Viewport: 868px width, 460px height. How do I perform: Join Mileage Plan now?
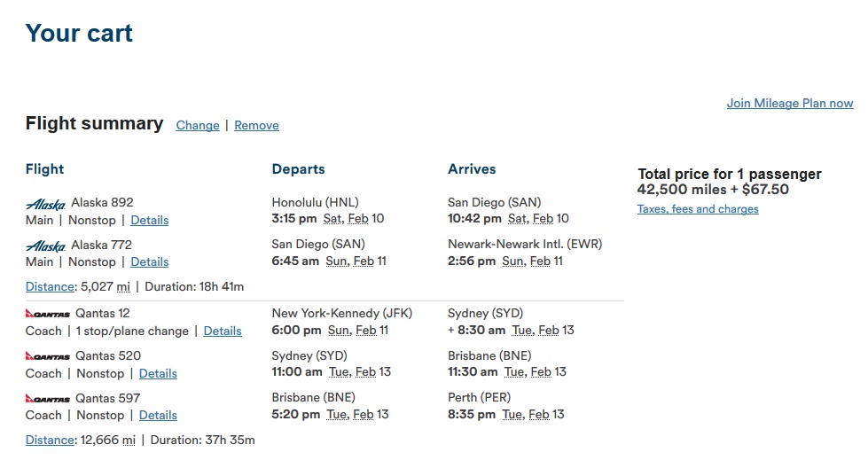tap(789, 103)
